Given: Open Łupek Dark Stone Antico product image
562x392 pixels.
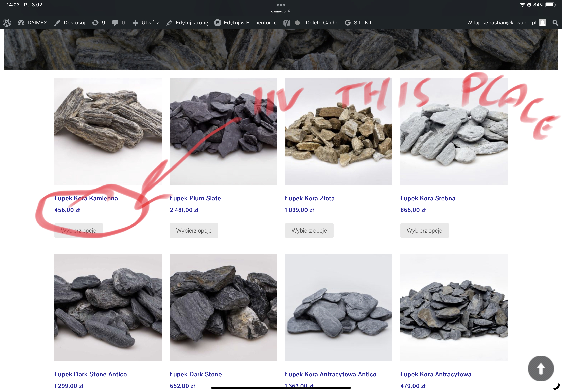Looking at the screenshot, I should click(x=108, y=307).
